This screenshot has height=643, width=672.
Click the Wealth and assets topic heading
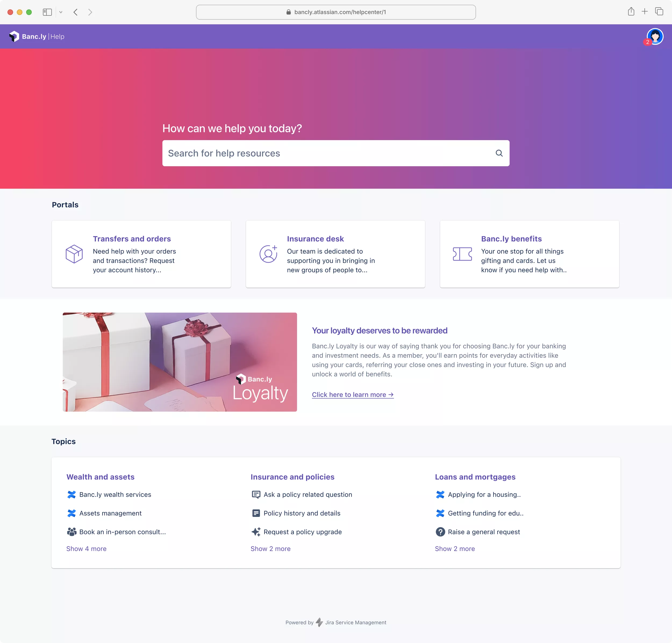click(x=100, y=477)
